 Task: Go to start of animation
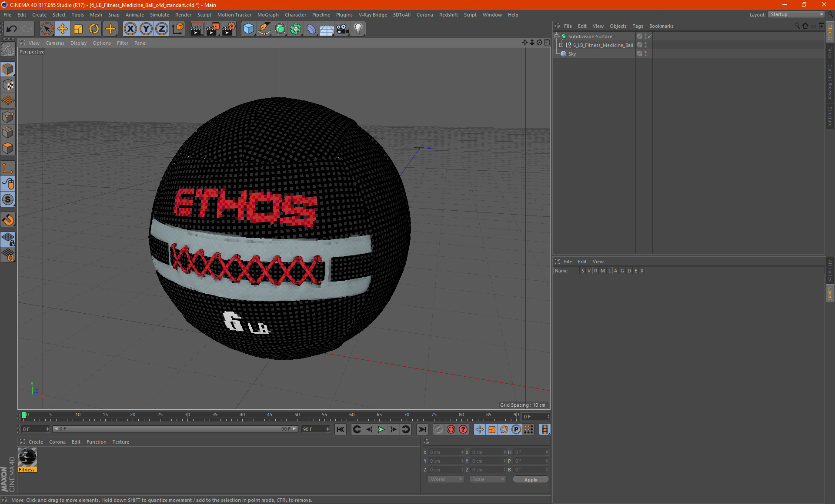(340, 429)
